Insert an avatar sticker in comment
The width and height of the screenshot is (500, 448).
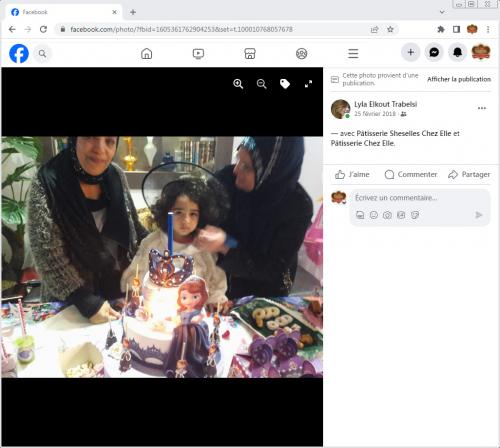pos(360,215)
